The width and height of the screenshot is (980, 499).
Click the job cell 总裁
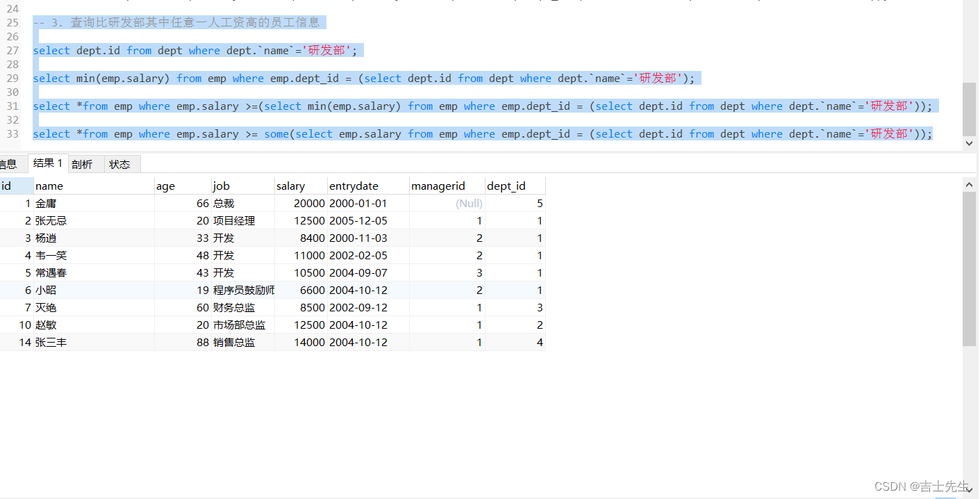click(242, 204)
